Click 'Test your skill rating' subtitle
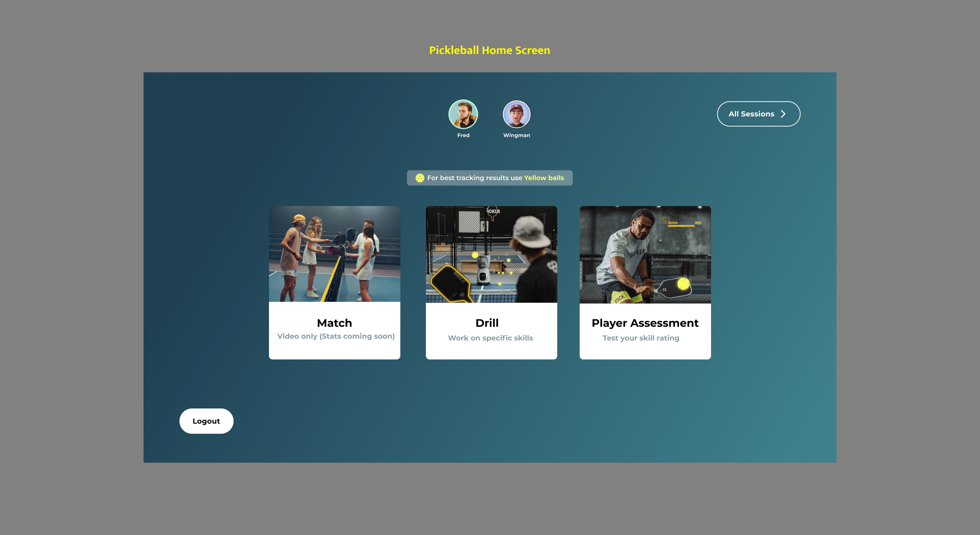This screenshot has height=535, width=980. coord(641,338)
